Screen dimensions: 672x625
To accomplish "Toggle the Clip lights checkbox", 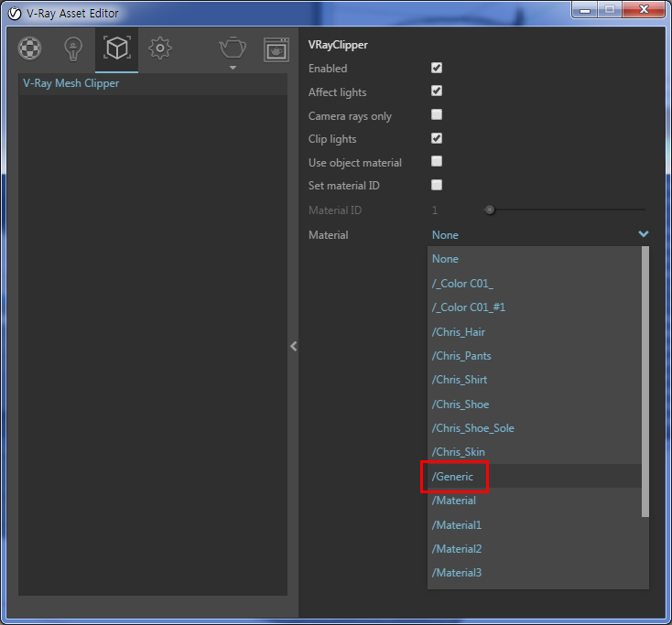I will (x=437, y=138).
